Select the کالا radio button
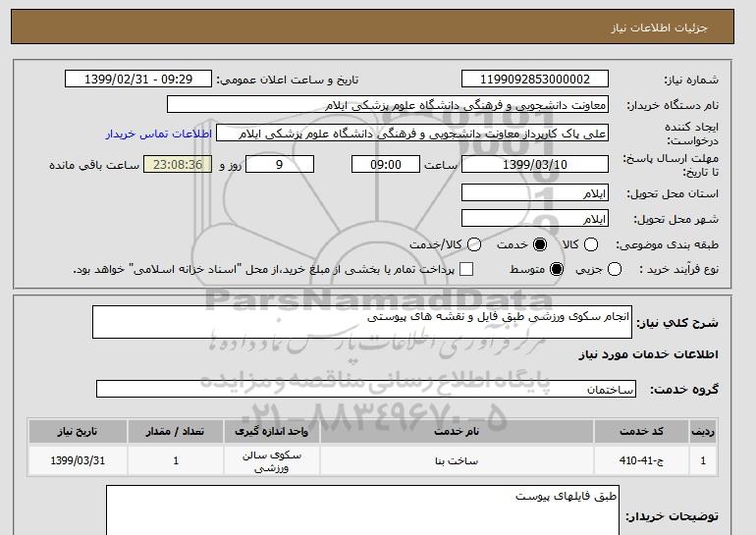Viewport: 756px width, 535px height. point(591,244)
